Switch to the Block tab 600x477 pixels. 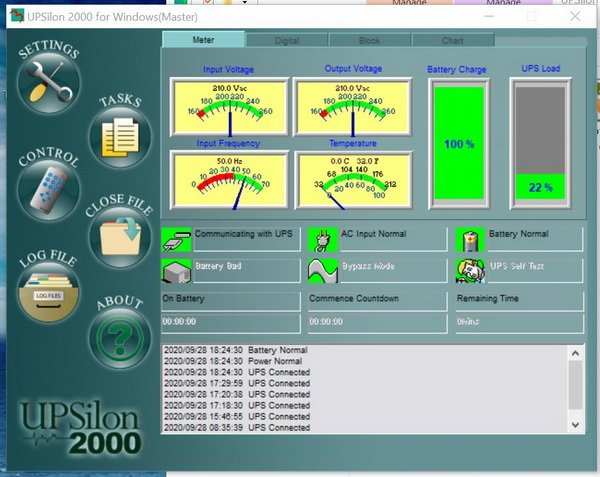(370, 41)
